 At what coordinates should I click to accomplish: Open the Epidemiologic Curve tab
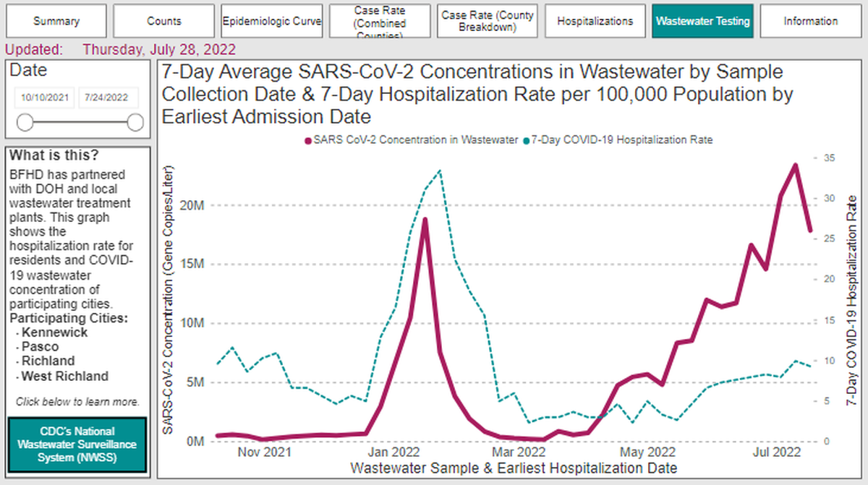pos(271,21)
